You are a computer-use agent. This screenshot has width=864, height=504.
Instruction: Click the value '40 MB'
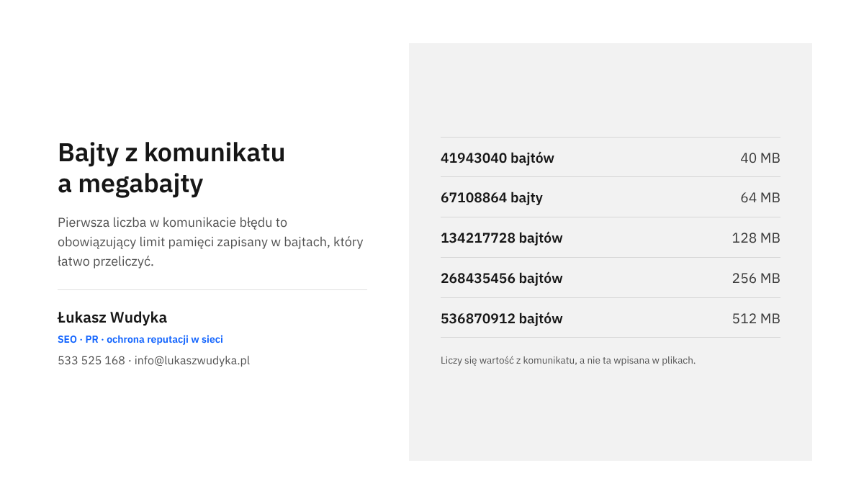(x=760, y=158)
